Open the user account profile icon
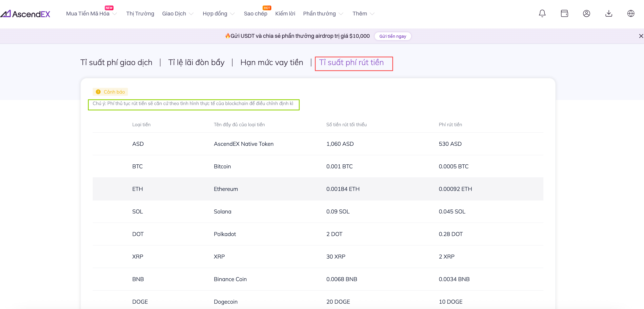Viewport: 644px width, 309px height. coord(586,13)
